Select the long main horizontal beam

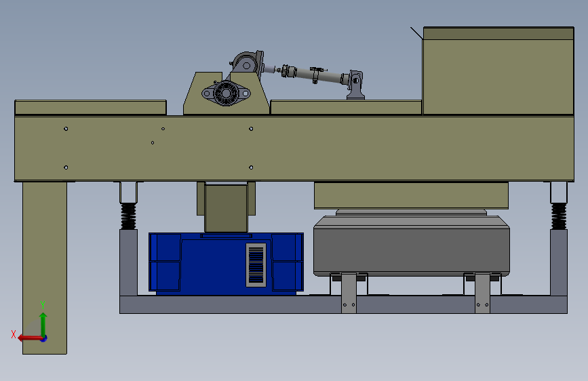click(x=294, y=148)
